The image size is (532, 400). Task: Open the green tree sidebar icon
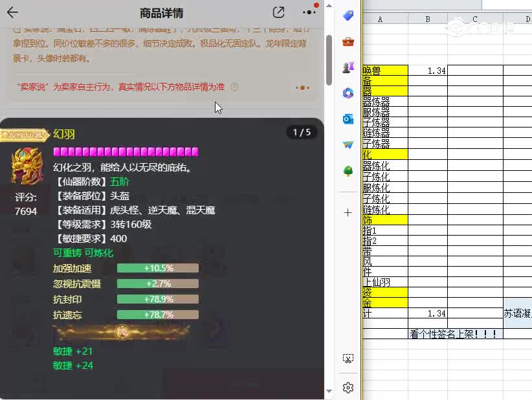348,171
